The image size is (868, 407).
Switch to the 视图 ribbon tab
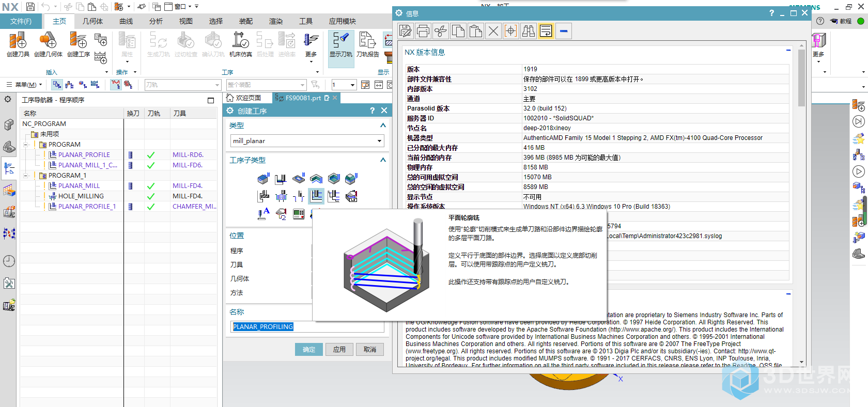tap(186, 21)
